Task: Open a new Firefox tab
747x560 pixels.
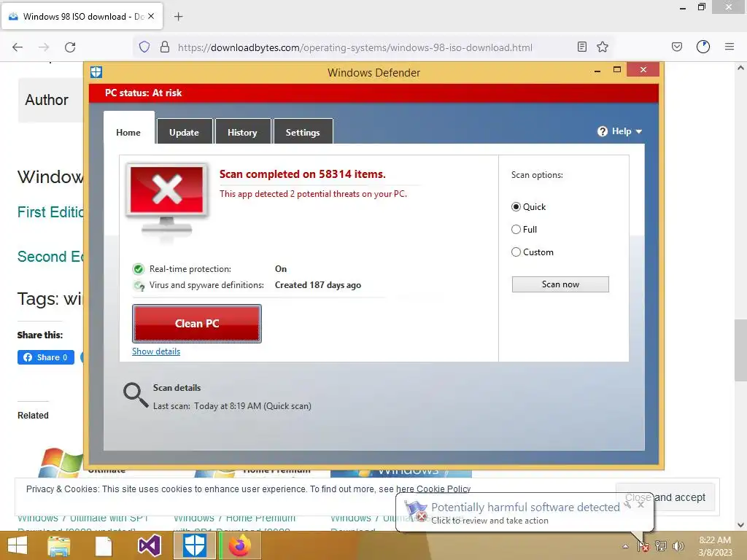Action: click(178, 17)
